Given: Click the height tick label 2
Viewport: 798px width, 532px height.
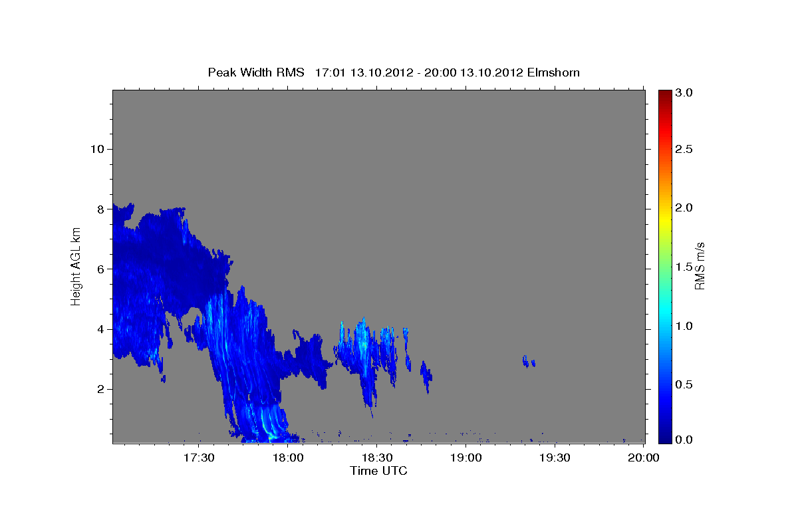Looking at the screenshot, I should [99, 389].
